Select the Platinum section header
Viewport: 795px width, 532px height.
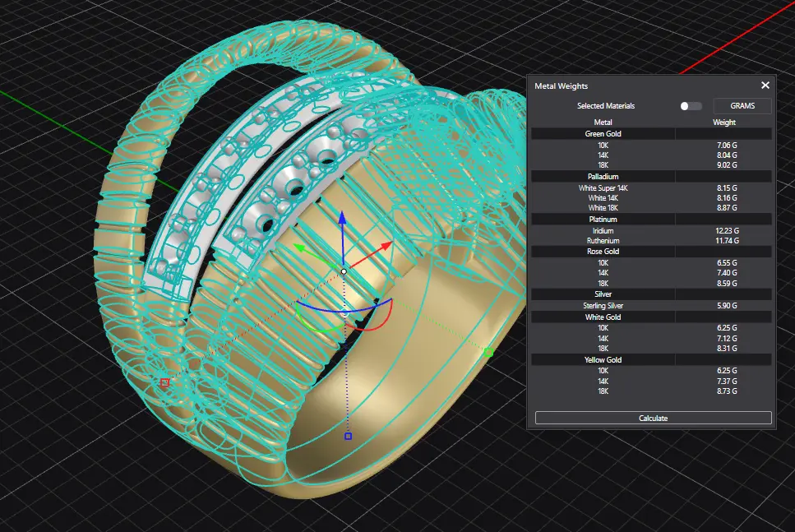tap(603, 220)
